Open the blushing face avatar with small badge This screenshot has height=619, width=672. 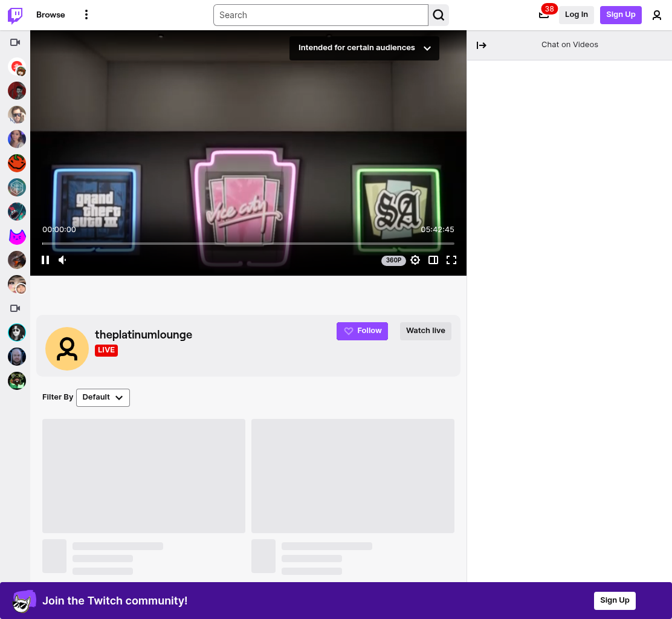pos(17,284)
